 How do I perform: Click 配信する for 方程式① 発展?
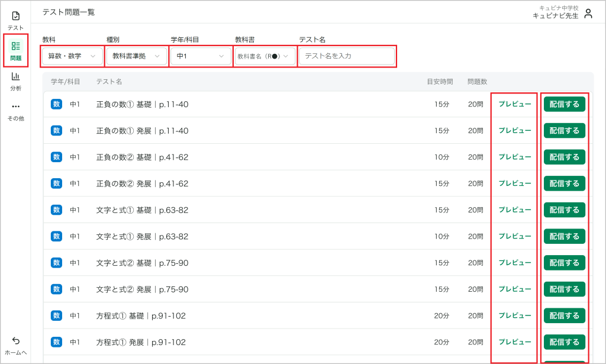(564, 342)
